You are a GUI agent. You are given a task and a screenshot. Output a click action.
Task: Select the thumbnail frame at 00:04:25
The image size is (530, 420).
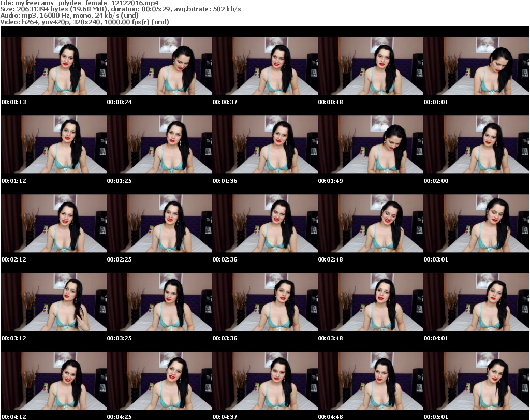159,381
